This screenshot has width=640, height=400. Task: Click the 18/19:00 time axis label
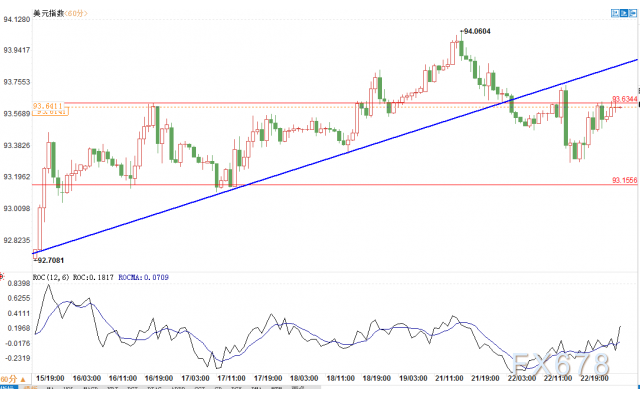(377, 378)
